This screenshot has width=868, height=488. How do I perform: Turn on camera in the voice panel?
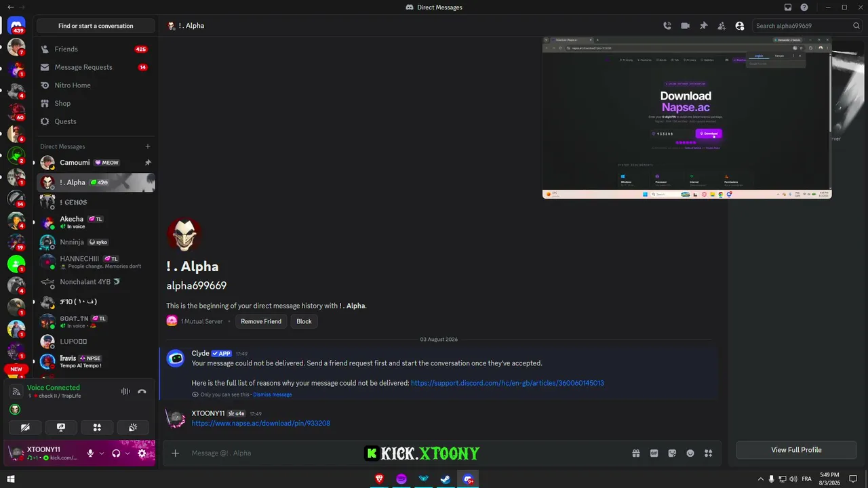[26, 427]
